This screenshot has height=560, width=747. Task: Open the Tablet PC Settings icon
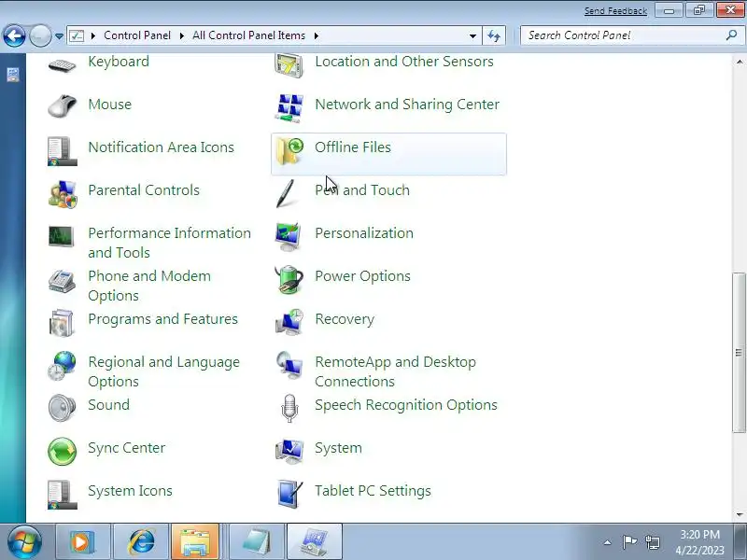tap(289, 494)
